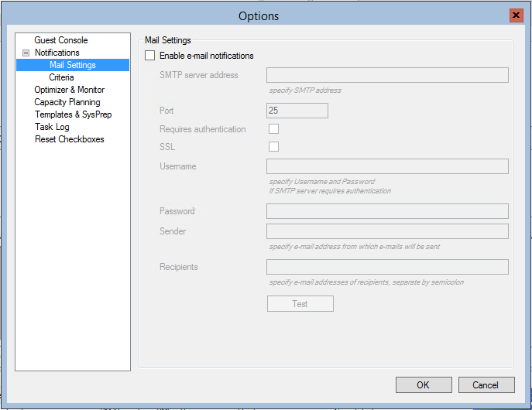Open Optimizer & Monitor options

pos(69,90)
